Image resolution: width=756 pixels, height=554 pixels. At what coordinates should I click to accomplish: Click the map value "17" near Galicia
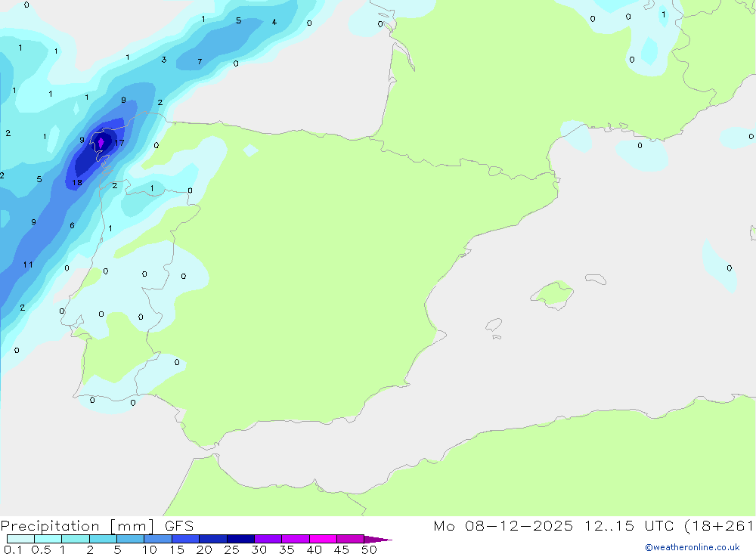(119, 143)
